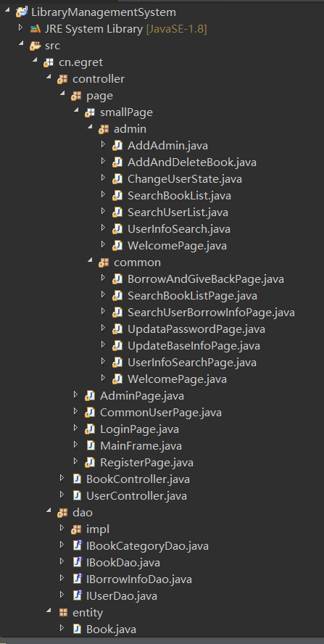Click the common package icon
This screenshot has width=324, height=644.
(104, 262)
